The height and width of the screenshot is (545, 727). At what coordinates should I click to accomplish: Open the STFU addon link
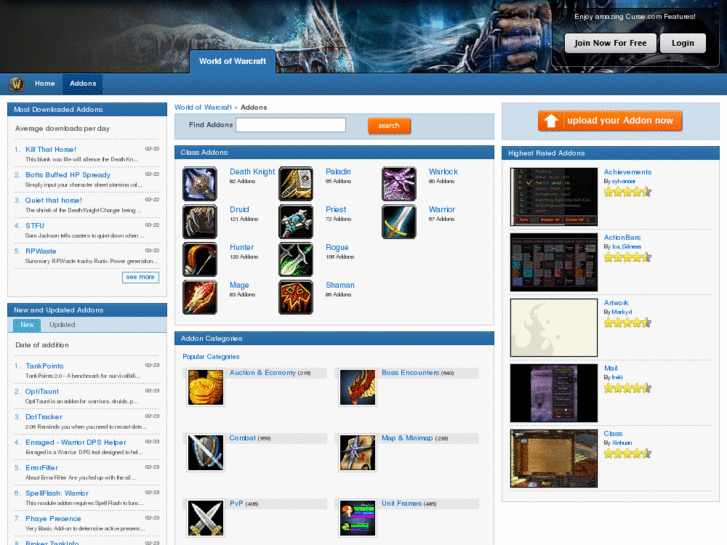pos(35,226)
